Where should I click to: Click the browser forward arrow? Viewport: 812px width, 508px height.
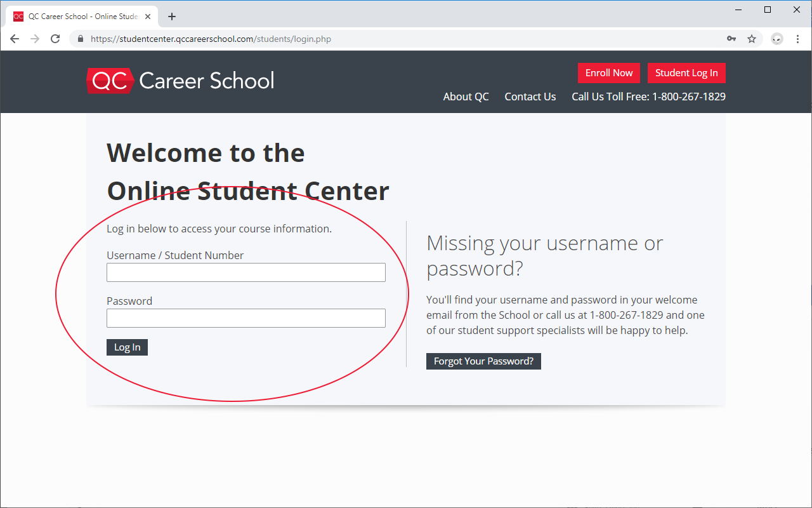(x=35, y=39)
